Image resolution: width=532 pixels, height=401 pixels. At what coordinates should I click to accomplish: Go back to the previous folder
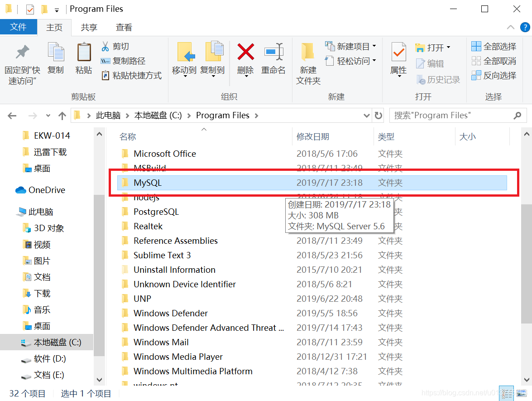(12, 116)
